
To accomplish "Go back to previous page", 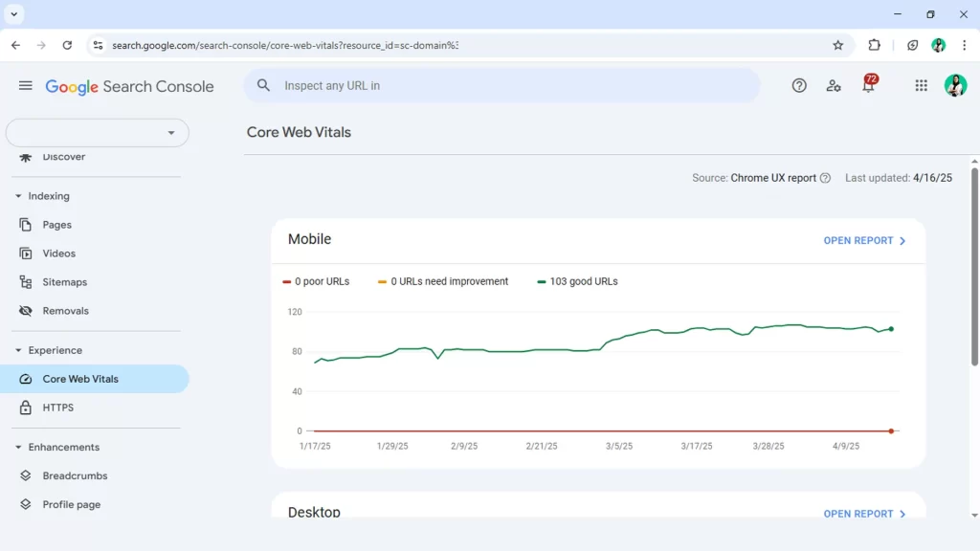I will [15, 45].
